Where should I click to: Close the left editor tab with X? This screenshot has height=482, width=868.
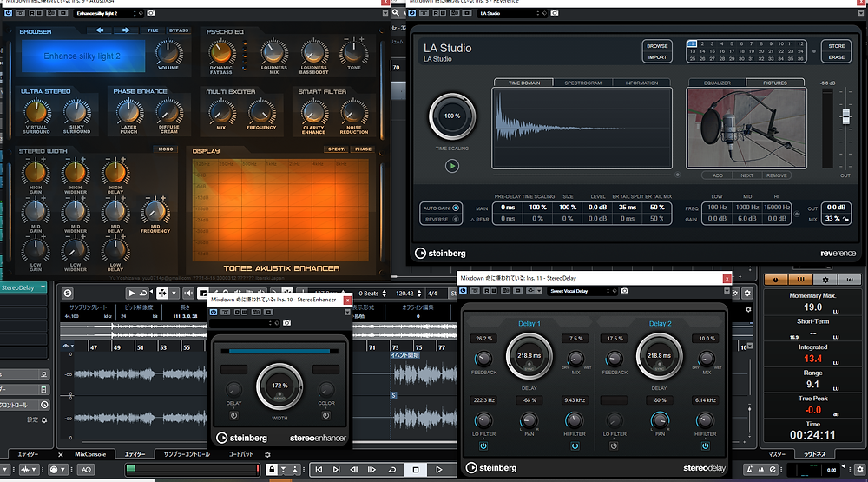pos(61,454)
